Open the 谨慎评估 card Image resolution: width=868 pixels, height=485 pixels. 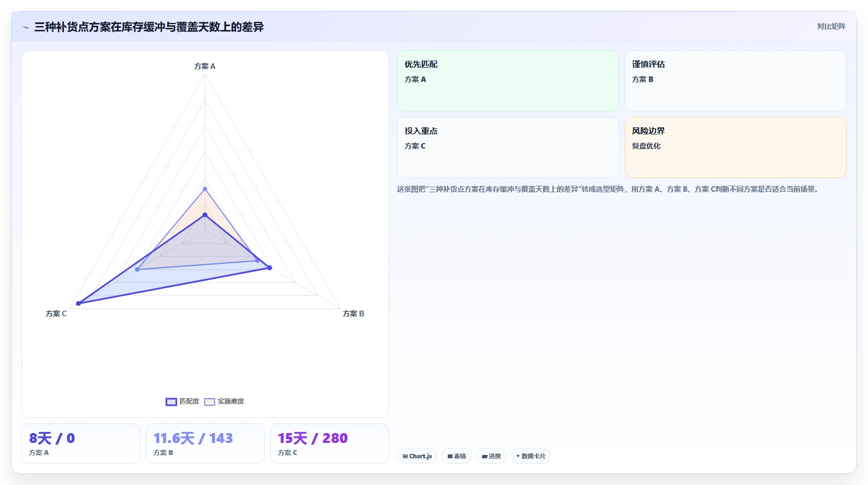735,81
